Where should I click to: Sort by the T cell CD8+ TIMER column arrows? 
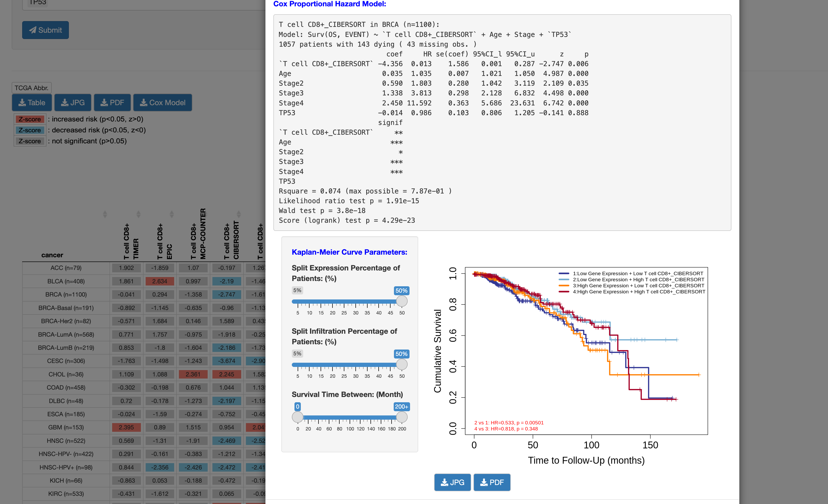(x=138, y=214)
